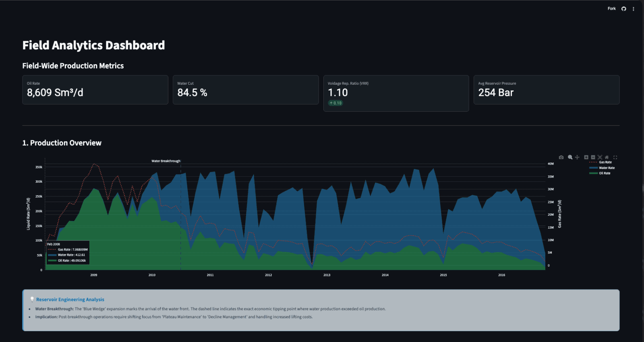This screenshot has width=644, height=342.
Task: Zoom out on chart with minus icon
Action: pyautogui.click(x=593, y=157)
